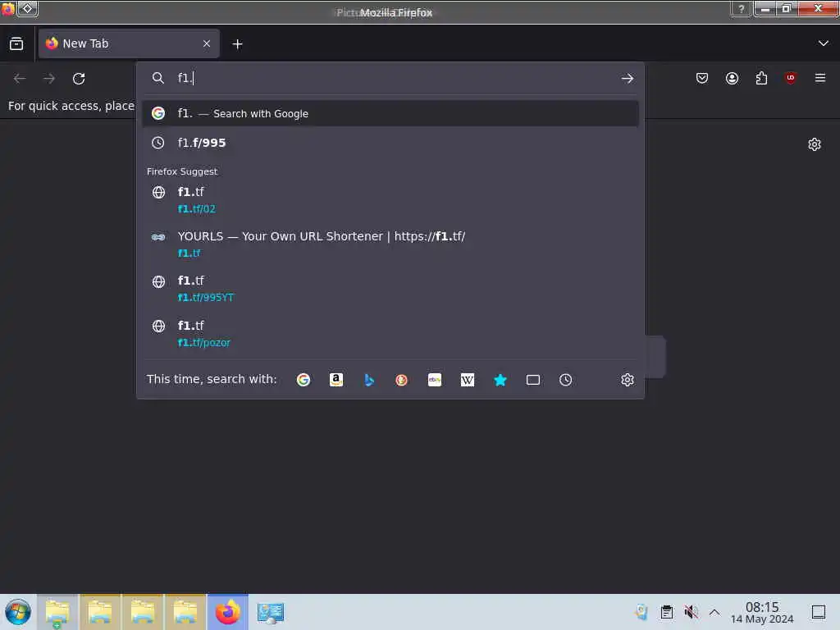The image size is (840, 630).
Task: Toggle the muted volume tray icon
Action: tap(691, 612)
